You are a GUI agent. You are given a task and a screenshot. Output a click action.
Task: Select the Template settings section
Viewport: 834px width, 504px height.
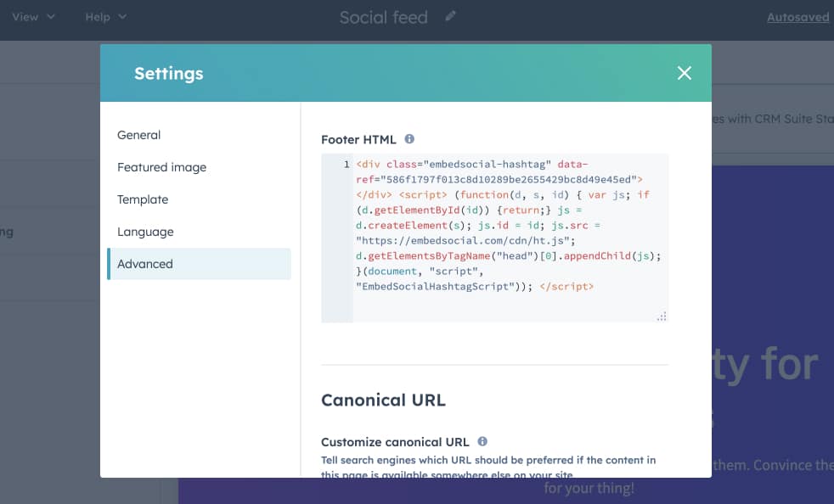click(x=143, y=199)
